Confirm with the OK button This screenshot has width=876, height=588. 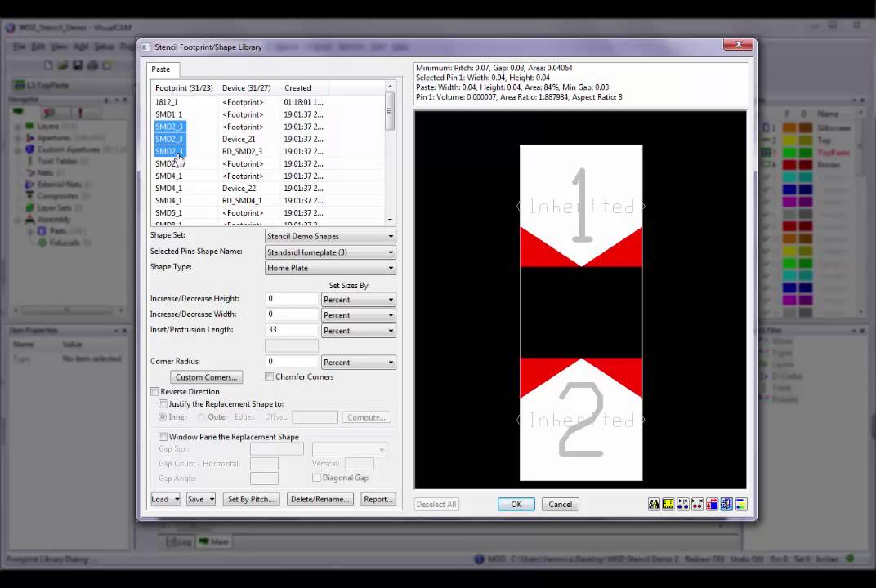point(516,504)
